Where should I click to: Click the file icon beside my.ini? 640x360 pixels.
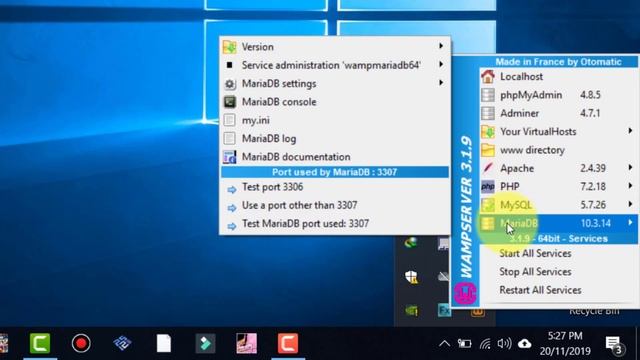[x=230, y=120]
